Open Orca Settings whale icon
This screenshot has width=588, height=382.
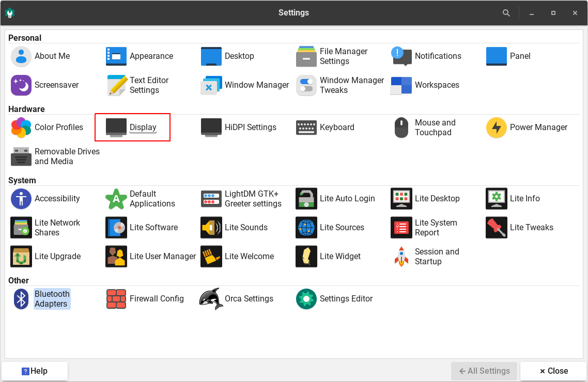click(211, 299)
